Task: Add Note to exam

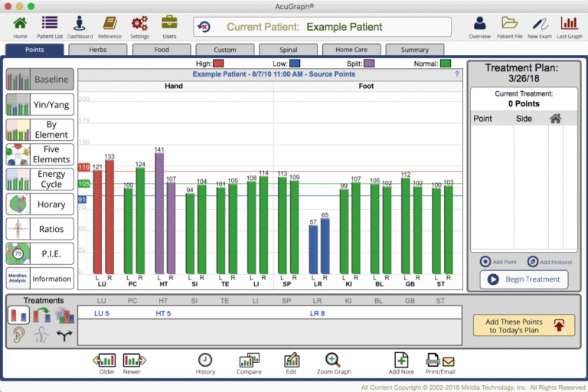Action: click(x=401, y=360)
